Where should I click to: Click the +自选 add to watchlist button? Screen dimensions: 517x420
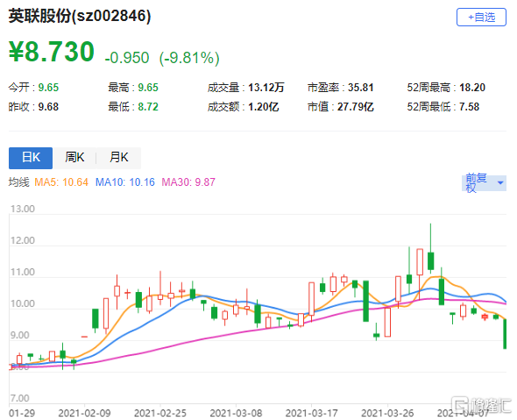click(481, 18)
